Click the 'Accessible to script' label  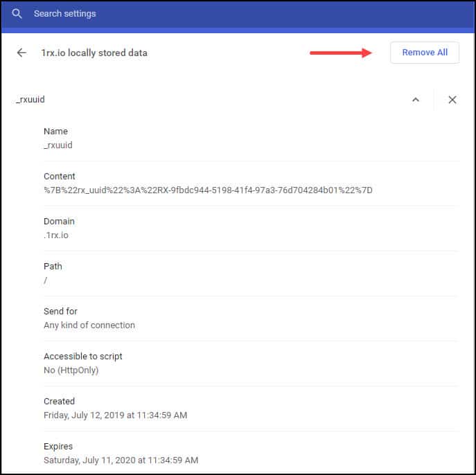[83, 357]
